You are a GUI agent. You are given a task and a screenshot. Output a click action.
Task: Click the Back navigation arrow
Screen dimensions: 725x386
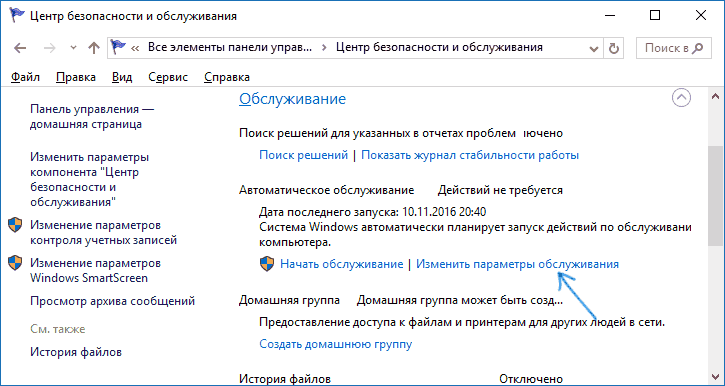20,48
